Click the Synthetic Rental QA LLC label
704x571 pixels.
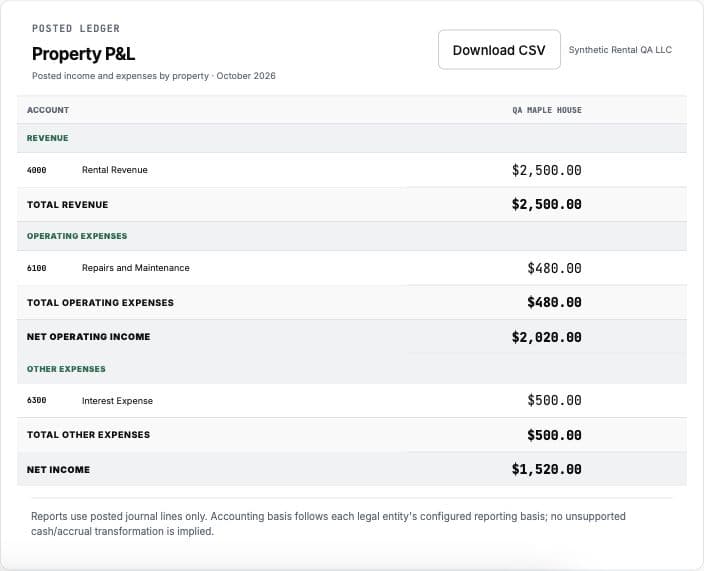pyautogui.click(x=620, y=50)
